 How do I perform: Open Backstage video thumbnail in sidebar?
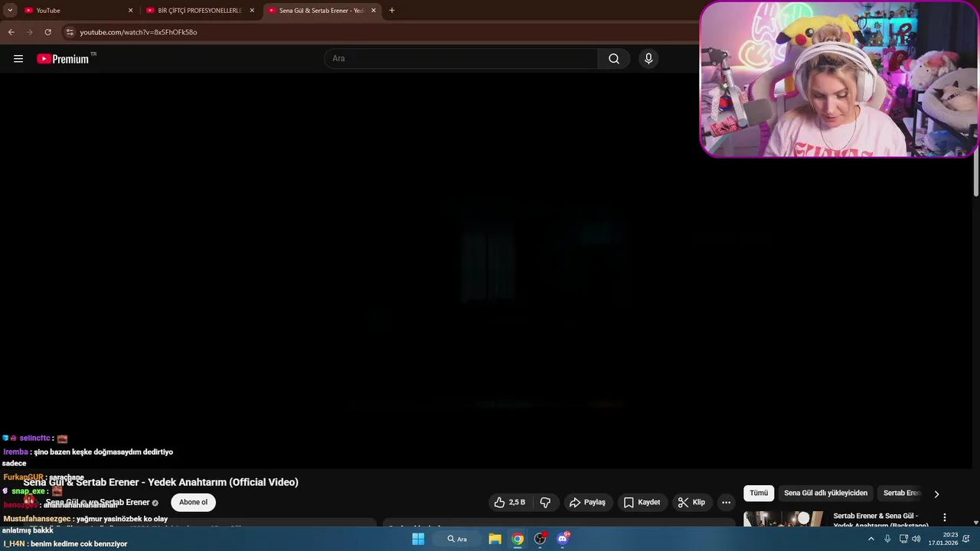(783, 519)
